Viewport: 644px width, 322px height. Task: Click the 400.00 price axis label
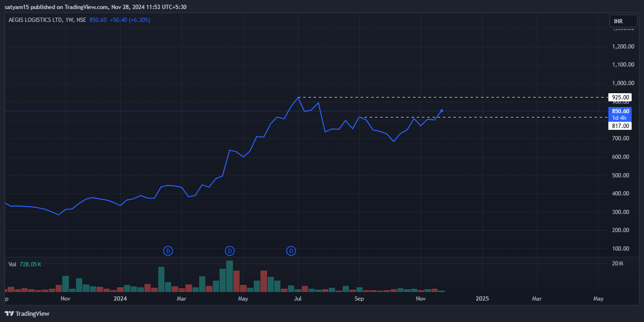tap(621, 194)
